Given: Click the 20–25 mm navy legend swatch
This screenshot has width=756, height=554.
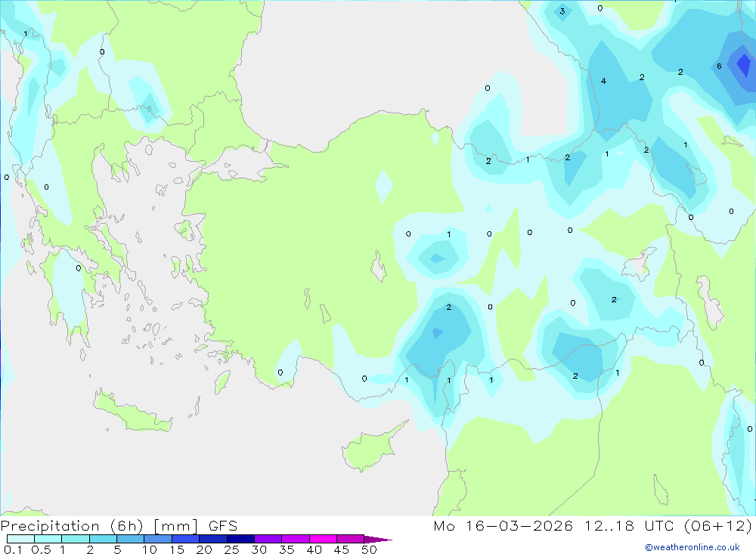Looking at the screenshot, I should tap(212, 539).
